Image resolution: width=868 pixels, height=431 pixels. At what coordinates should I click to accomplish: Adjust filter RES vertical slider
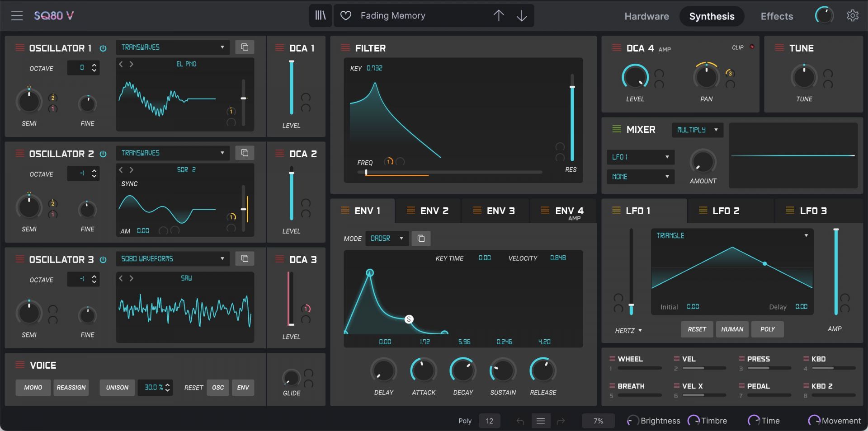[x=572, y=117]
